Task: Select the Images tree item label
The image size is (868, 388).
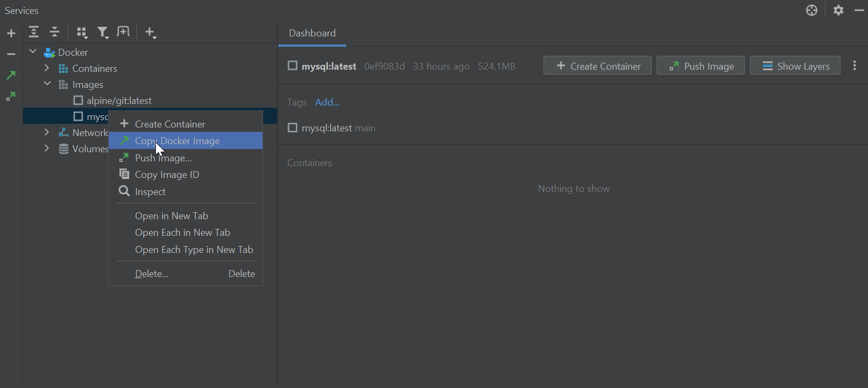Action: 88,85
